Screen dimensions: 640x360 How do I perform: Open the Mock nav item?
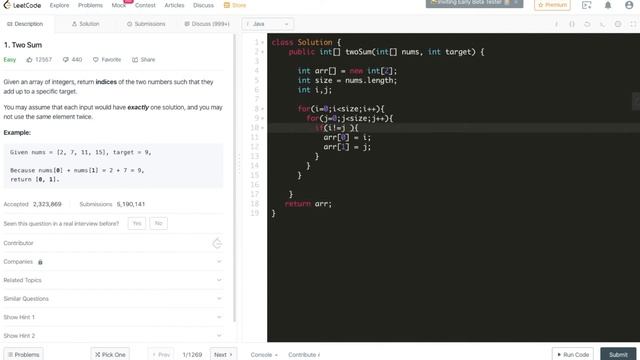[x=119, y=5]
